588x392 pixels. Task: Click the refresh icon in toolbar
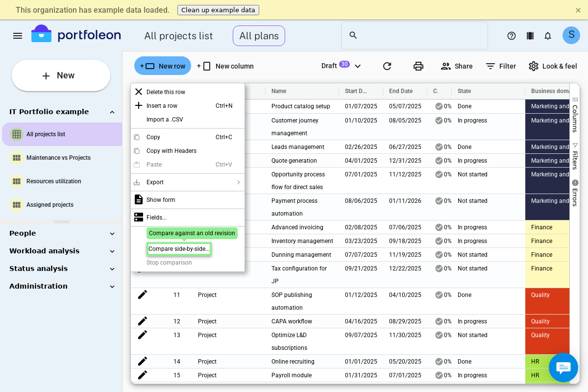387,66
